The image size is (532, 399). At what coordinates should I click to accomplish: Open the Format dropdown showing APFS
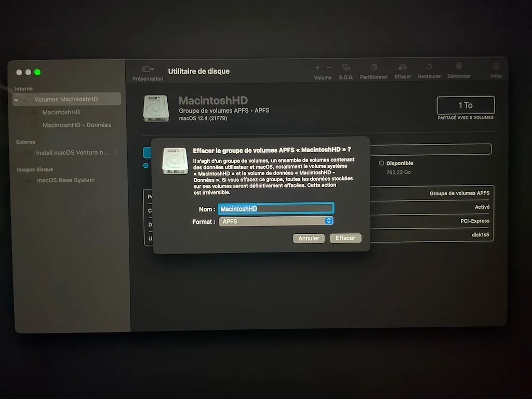pyautogui.click(x=276, y=220)
